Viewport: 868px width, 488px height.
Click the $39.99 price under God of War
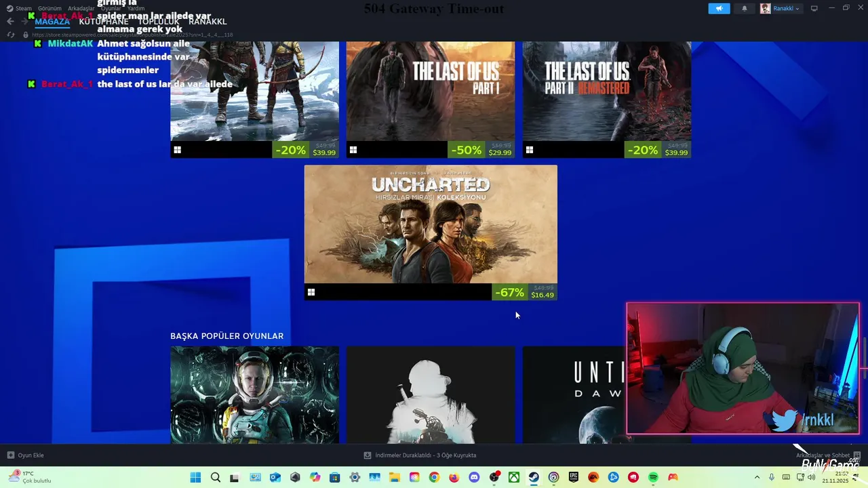pos(324,153)
